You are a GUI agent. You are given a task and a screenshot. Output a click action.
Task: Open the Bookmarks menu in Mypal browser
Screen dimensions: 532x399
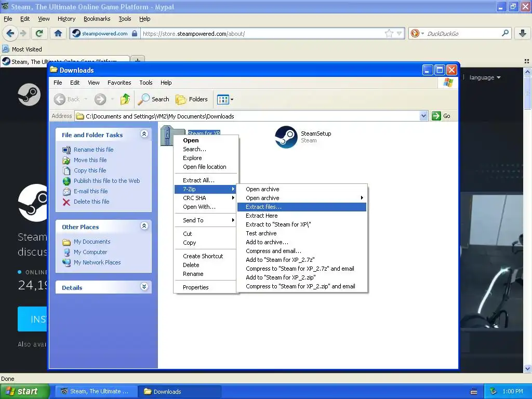click(97, 19)
